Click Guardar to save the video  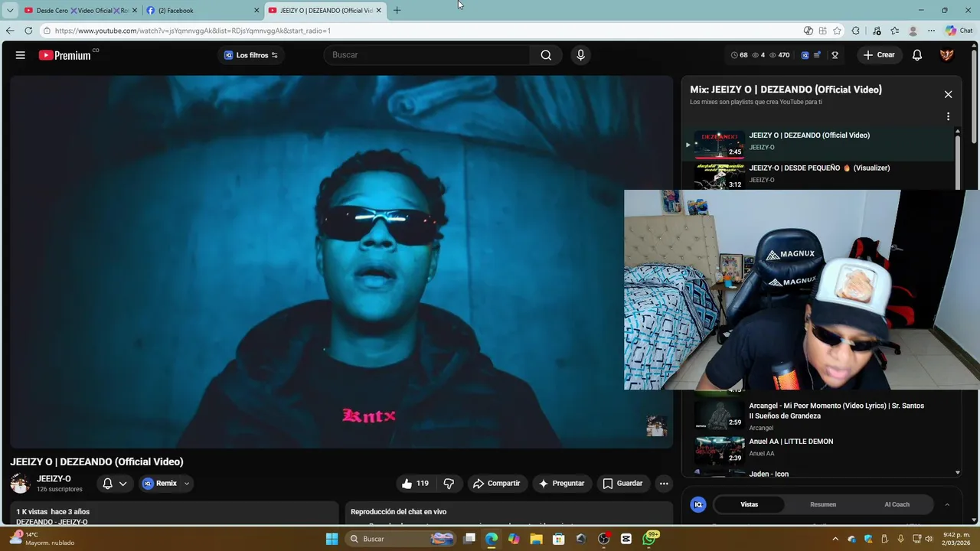point(622,484)
